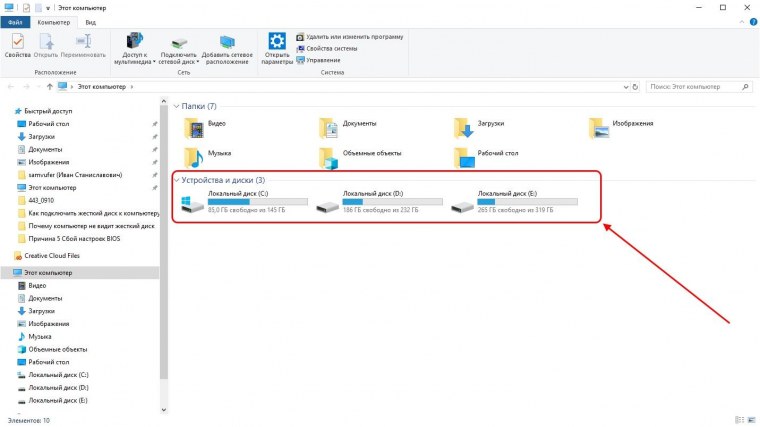
Task: Click the Свойства (Properties) ribbon icon
Action: pos(17,46)
